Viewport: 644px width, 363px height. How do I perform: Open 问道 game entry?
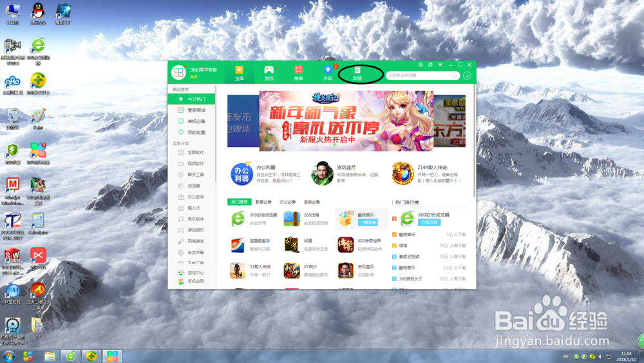tap(307, 244)
